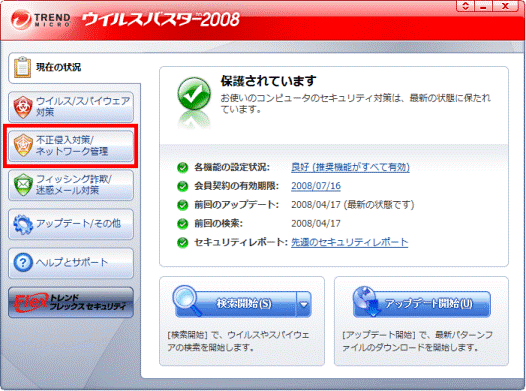Click the Trend Micro logo

pos(41,19)
